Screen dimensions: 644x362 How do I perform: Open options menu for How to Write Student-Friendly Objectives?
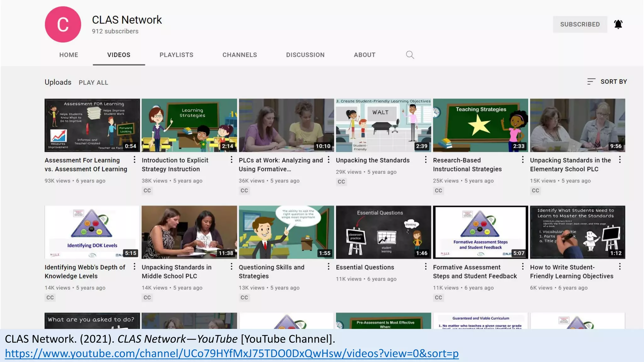pyautogui.click(x=620, y=266)
